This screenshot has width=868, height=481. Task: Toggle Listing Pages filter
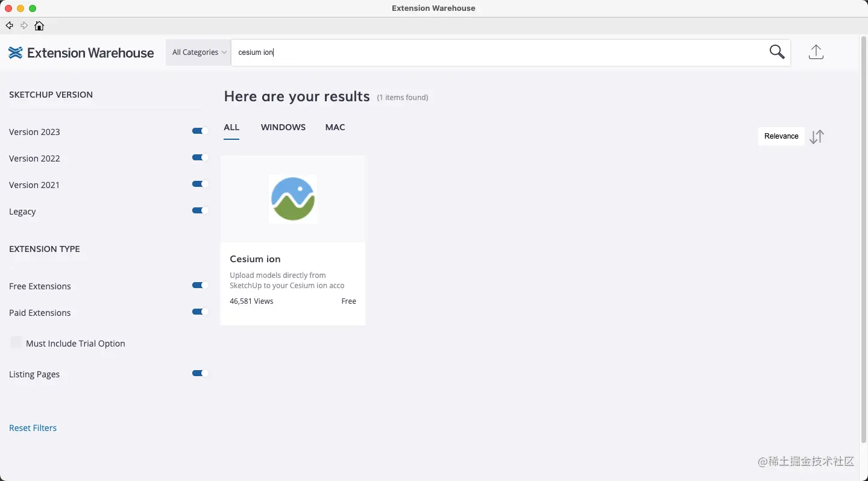click(x=200, y=373)
